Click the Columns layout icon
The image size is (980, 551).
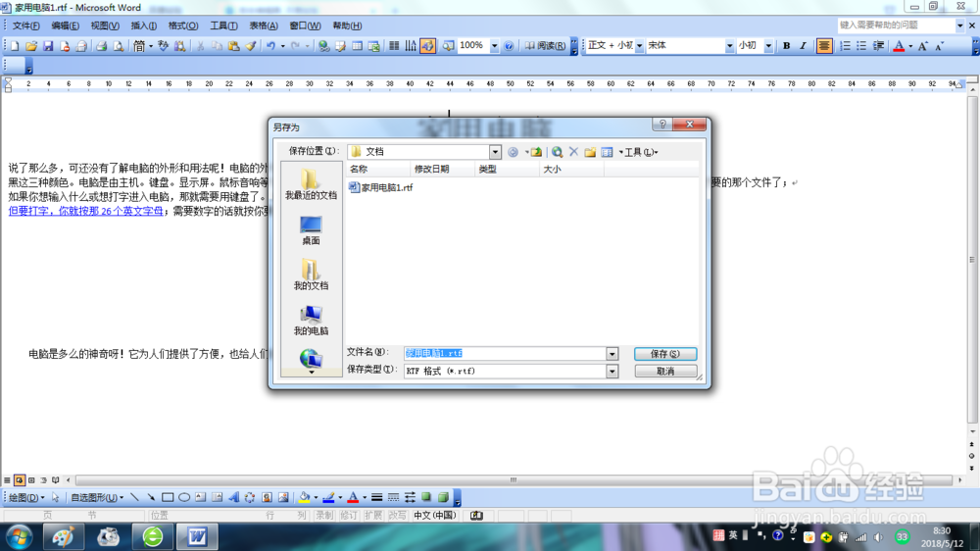point(394,46)
